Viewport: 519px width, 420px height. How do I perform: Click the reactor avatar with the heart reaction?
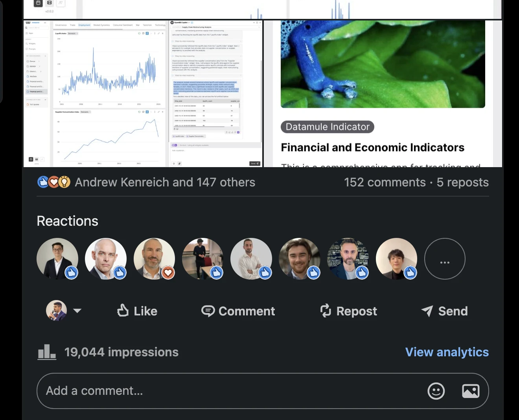pos(155,259)
